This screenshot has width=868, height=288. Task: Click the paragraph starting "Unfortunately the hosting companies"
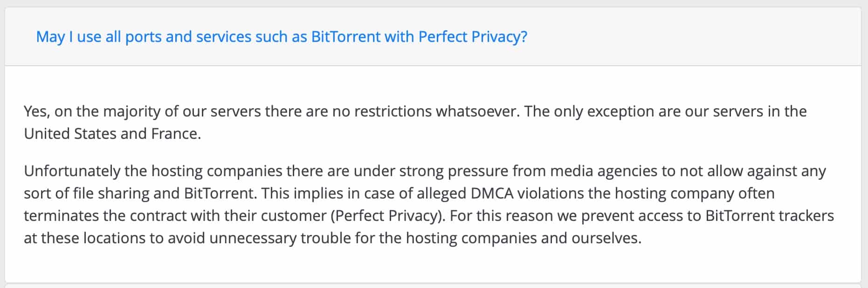click(x=429, y=205)
